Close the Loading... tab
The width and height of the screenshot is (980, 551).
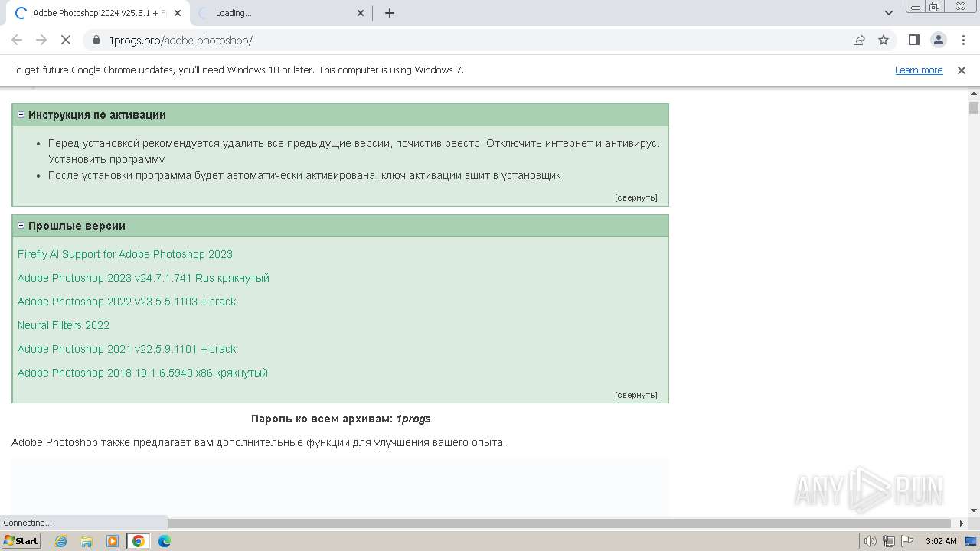361,13
